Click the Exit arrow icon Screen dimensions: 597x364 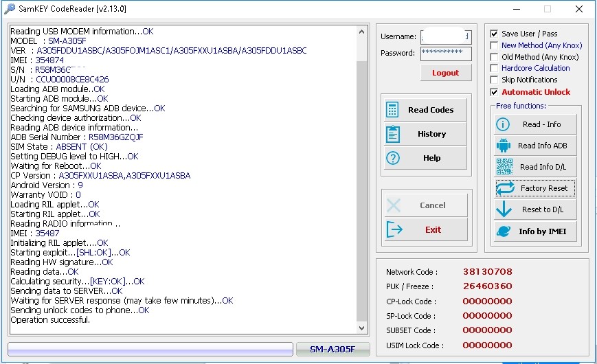[394, 229]
